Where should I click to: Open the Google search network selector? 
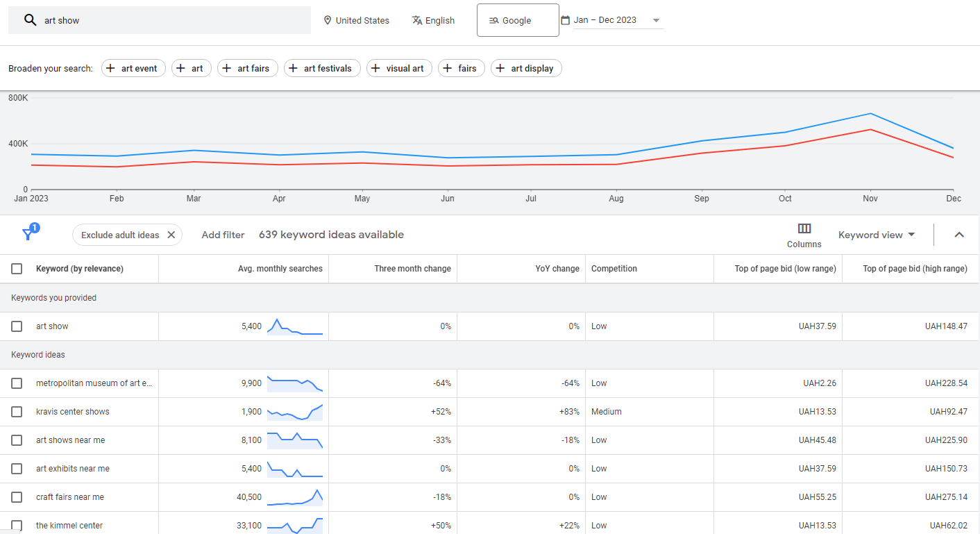518,20
